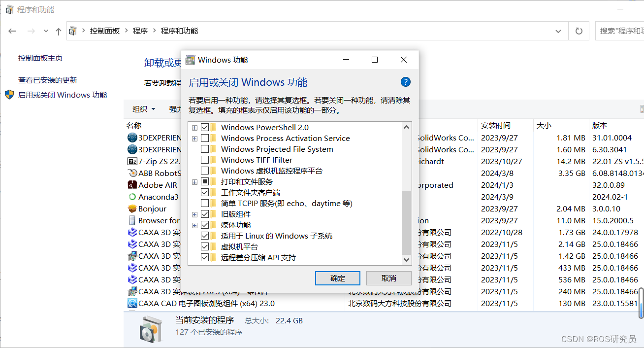Click folder icon of 媒体功能
The height and width of the screenshot is (348, 644).
[x=214, y=225]
